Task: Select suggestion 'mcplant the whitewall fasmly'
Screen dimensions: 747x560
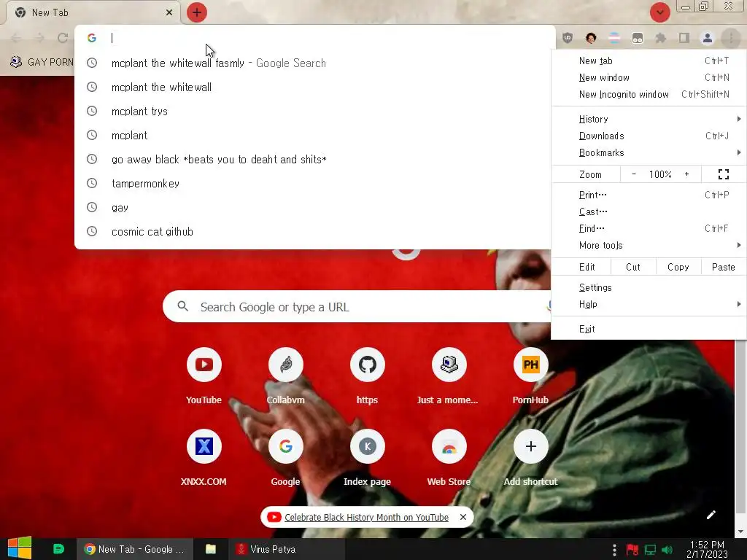Action: click(x=314, y=63)
